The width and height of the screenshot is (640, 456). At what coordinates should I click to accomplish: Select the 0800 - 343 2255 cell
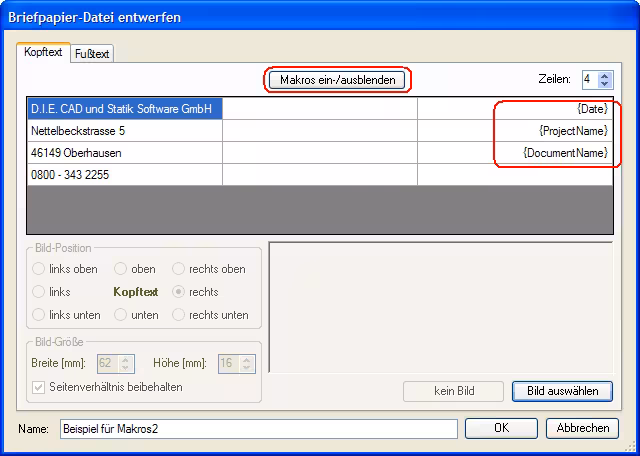[x=124, y=175]
